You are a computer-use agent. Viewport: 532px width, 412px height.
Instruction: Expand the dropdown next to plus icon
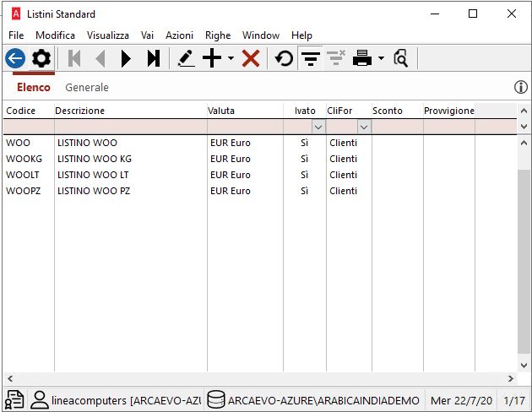(231, 58)
